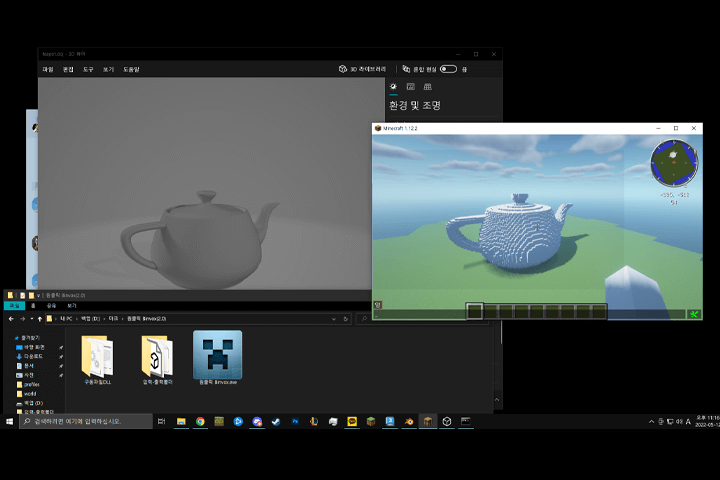Open Blender from the taskbar
This screenshot has width=720, height=480.
coord(409,421)
